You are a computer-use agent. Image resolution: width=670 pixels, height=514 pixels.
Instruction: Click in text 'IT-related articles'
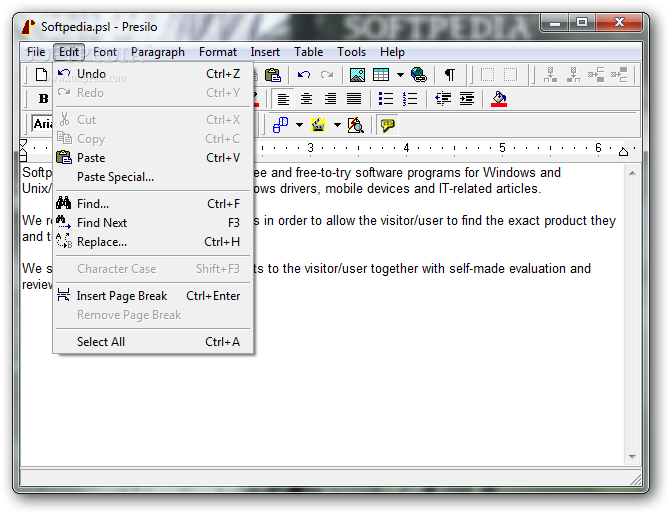pos(490,188)
